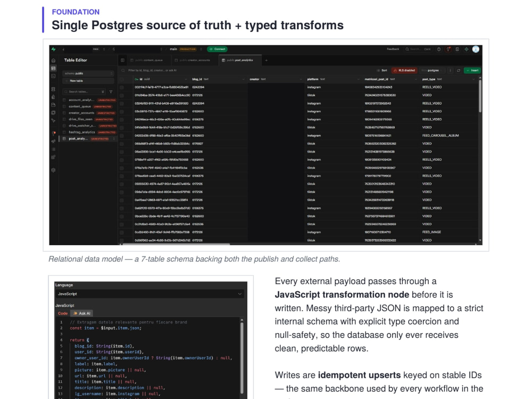Click the Search tables input field
This screenshot has width=532, height=399.
[84, 92]
